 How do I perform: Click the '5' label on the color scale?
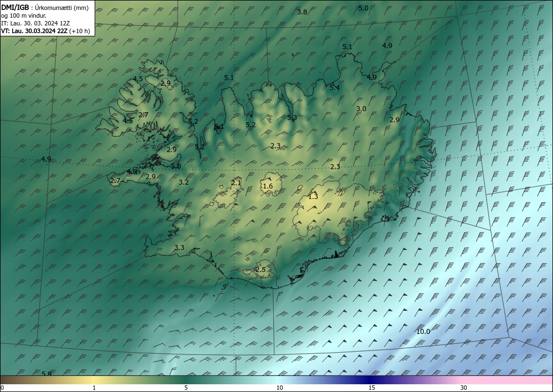point(186,388)
